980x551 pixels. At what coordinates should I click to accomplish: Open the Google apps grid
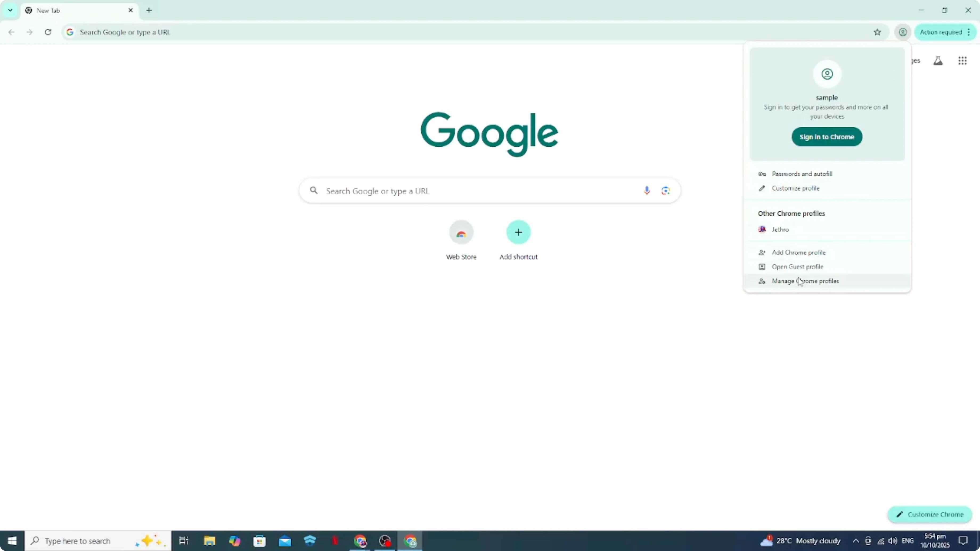pyautogui.click(x=962, y=60)
